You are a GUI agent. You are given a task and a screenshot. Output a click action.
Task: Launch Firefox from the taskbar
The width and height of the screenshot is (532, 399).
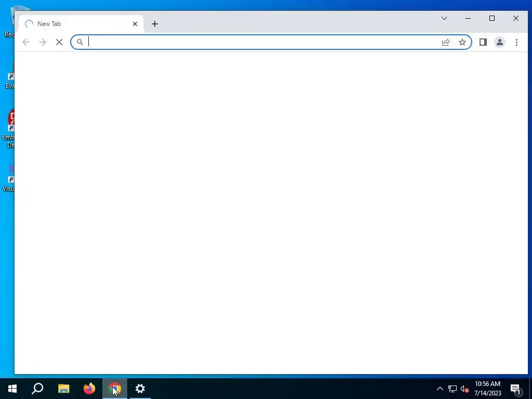89,389
